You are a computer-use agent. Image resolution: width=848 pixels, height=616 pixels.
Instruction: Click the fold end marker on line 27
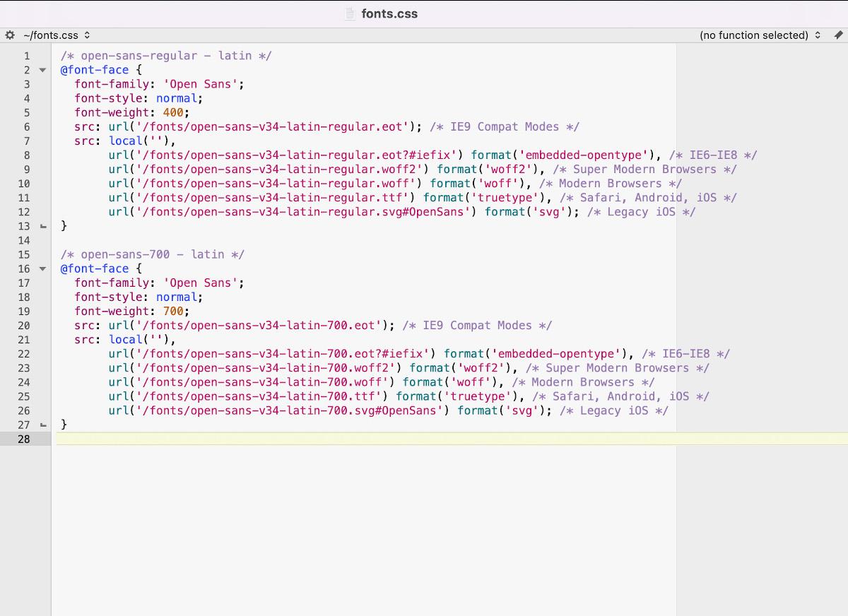(x=42, y=425)
